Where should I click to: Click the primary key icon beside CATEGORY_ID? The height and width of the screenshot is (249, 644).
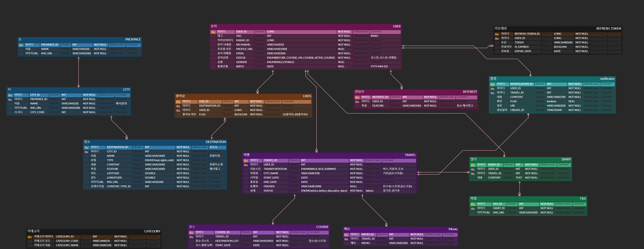[30, 237]
